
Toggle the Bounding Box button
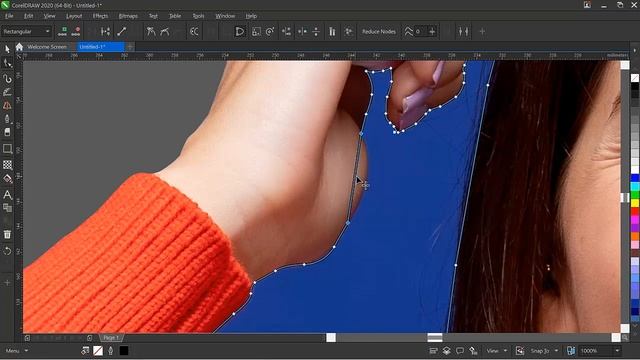tap(463, 31)
